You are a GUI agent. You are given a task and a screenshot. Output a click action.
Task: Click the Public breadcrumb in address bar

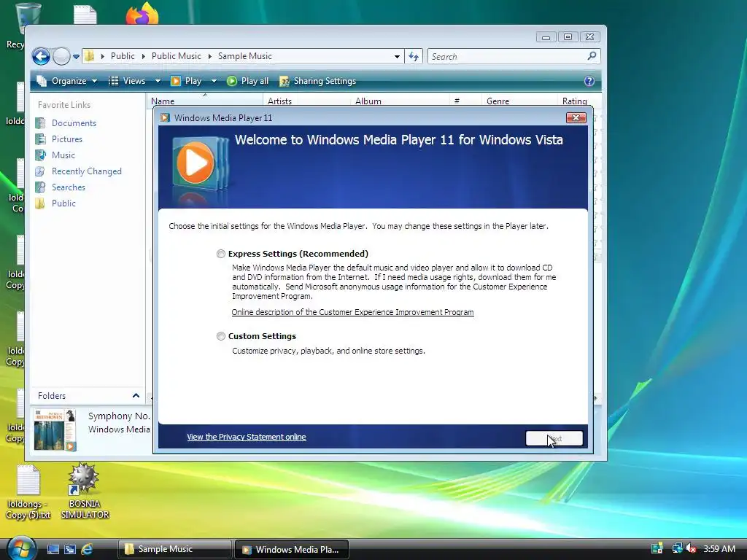click(123, 56)
